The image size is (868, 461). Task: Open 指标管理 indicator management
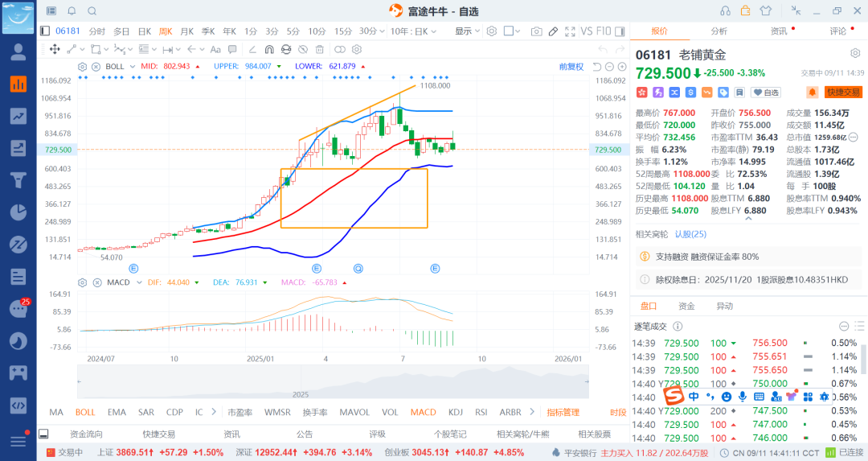[563, 412]
